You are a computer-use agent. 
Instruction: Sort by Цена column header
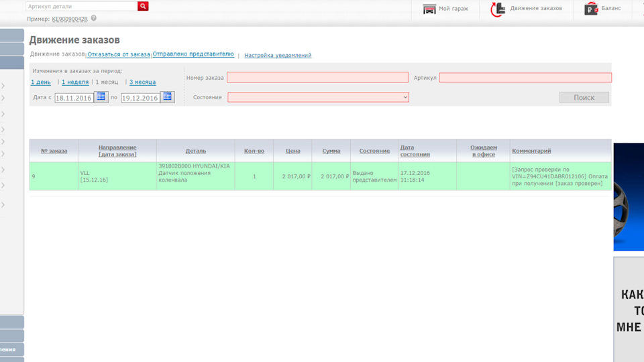coord(293,151)
